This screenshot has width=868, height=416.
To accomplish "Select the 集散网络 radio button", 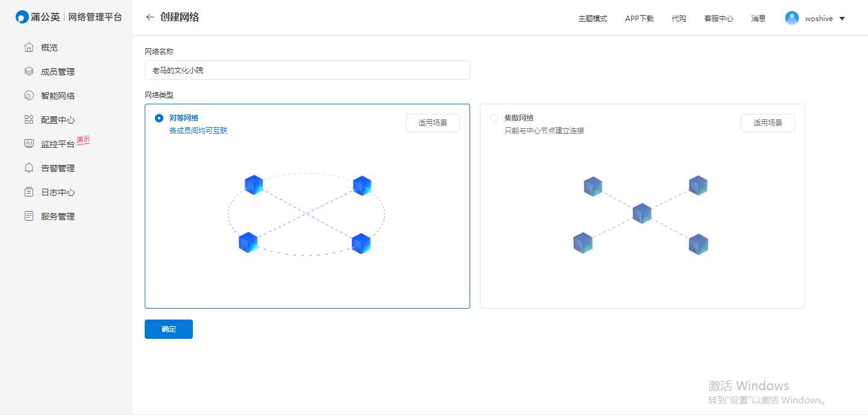I will pos(494,118).
